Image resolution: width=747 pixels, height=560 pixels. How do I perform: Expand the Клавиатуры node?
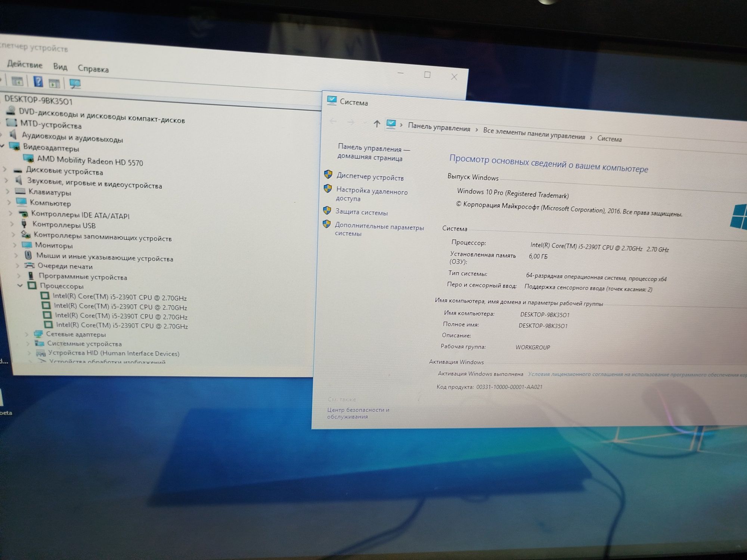click(x=8, y=191)
